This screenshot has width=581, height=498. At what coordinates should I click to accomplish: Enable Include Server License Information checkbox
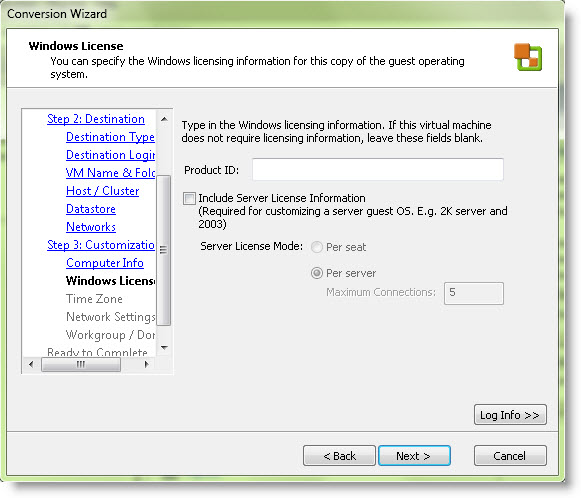tap(189, 199)
